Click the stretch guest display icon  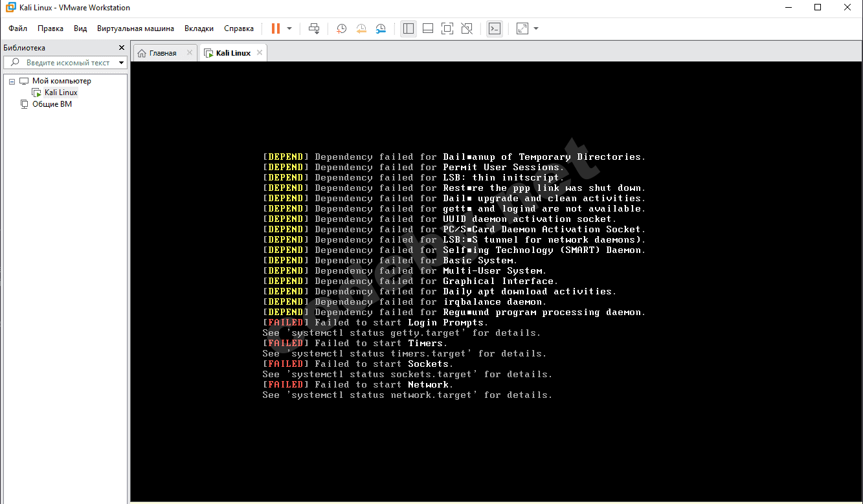tap(522, 28)
